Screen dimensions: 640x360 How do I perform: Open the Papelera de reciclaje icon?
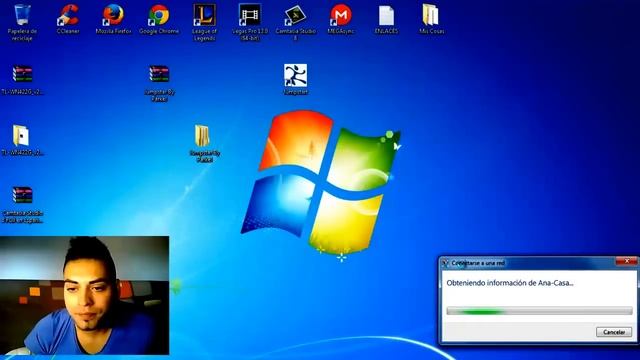[22, 21]
